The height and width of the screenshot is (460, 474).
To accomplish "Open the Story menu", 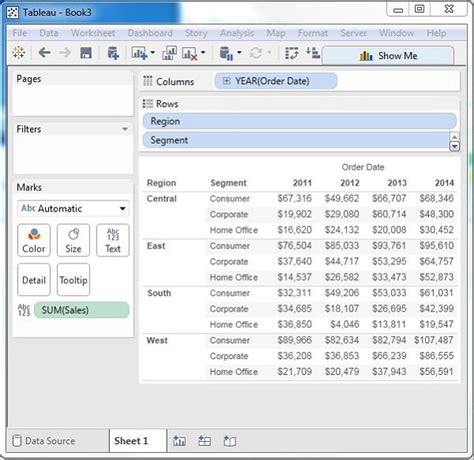I will [196, 33].
